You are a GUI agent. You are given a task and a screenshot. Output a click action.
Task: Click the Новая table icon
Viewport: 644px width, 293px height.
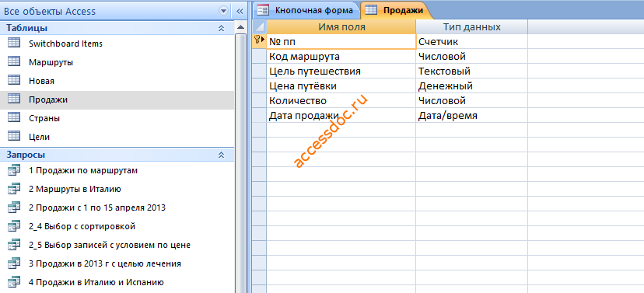(x=14, y=80)
